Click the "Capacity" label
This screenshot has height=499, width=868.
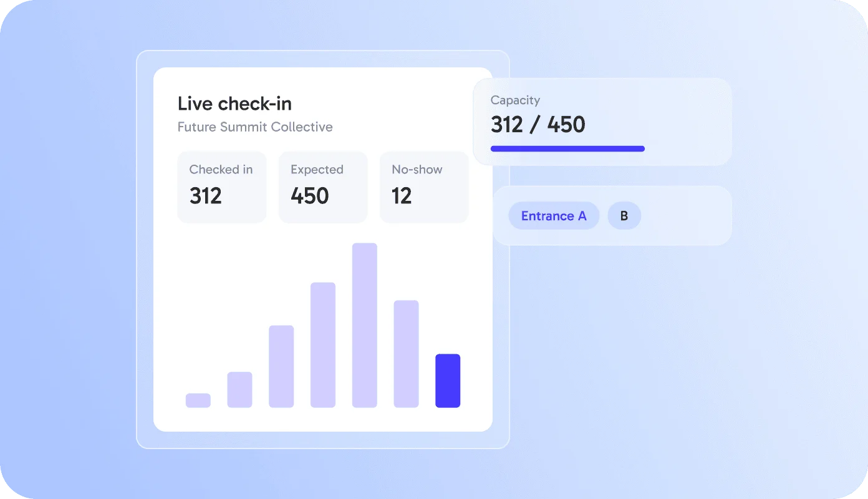pos(515,100)
